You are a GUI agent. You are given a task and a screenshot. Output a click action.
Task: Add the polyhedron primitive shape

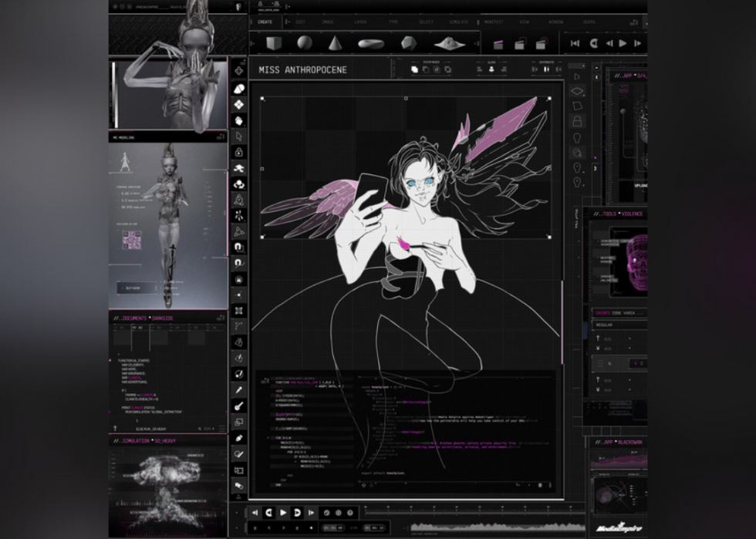point(408,43)
